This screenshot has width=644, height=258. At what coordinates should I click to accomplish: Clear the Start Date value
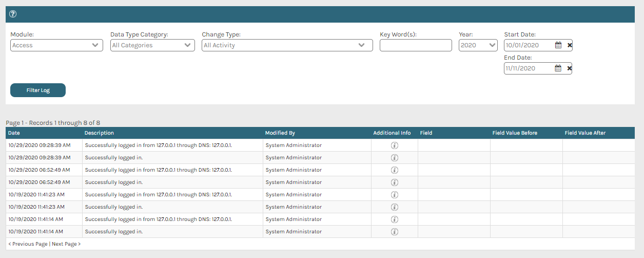tap(570, 45)
